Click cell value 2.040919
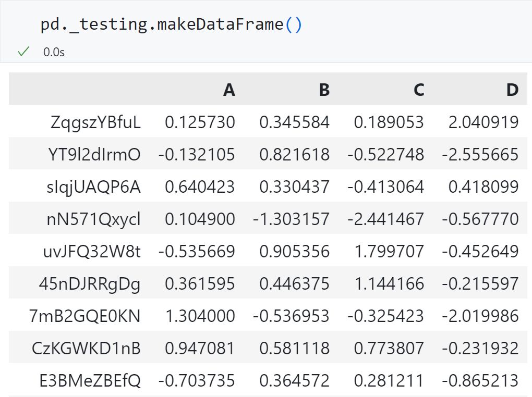The image size is (532, 397). coord(483,122)
